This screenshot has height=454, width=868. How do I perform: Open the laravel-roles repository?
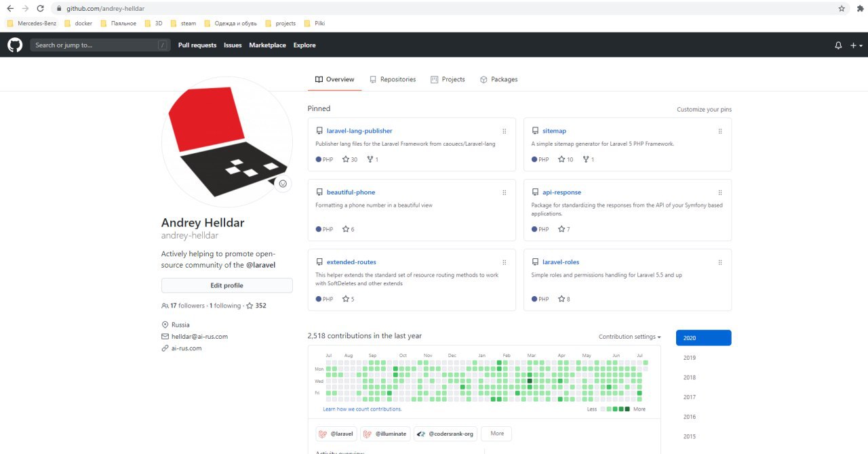point(561,262)
